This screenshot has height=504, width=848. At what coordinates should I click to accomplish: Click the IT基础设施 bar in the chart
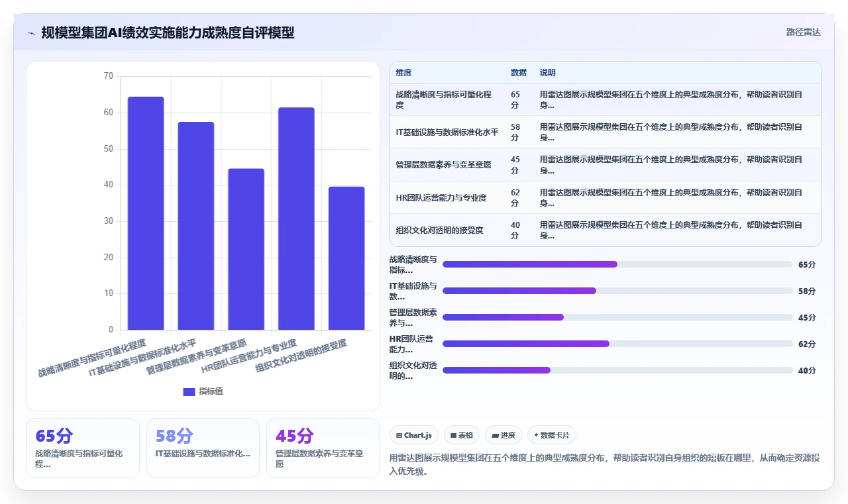(196, 226)
